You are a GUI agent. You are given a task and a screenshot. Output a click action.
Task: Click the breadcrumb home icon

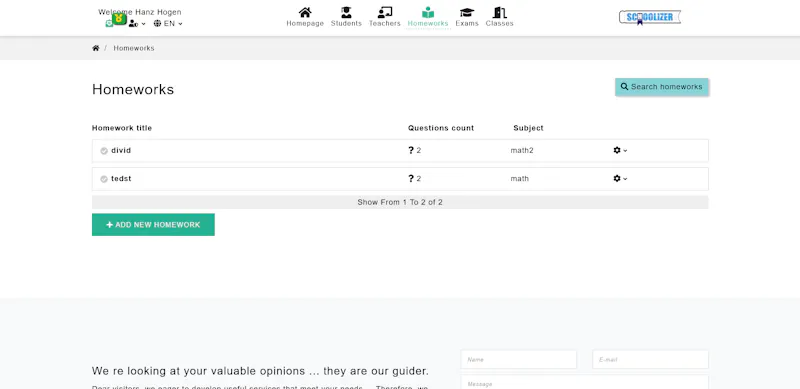95,48
